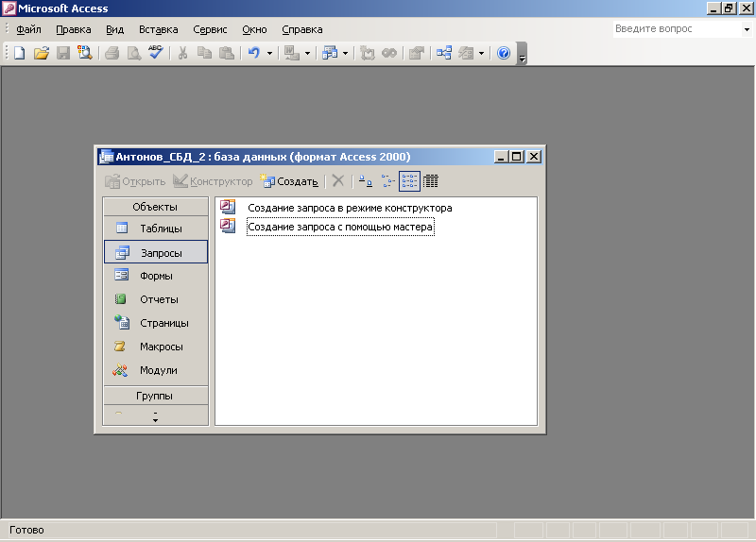Open the Toolbar Options chevron
756x542 pixels.
tap(522, 54)
